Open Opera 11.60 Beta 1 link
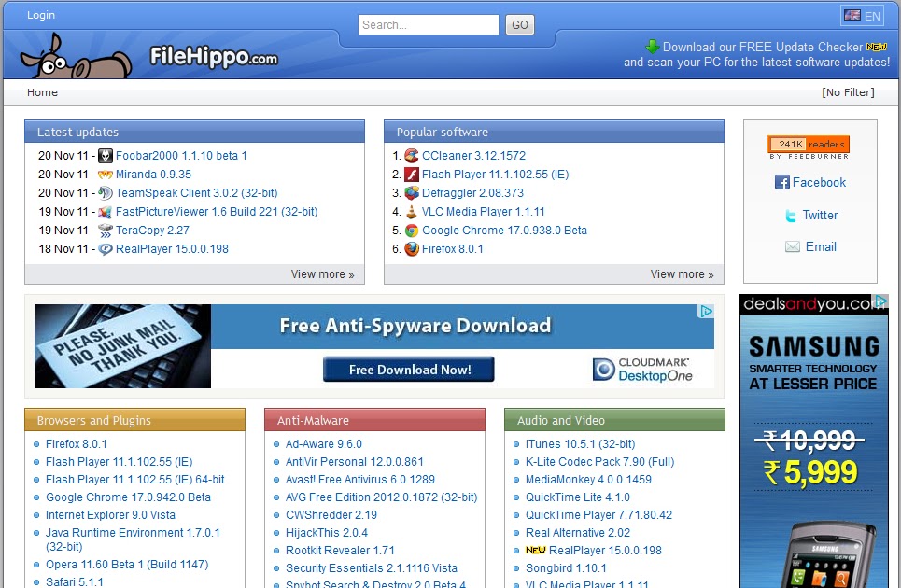This screenshot has width=901, height=588. pos(127,565)
